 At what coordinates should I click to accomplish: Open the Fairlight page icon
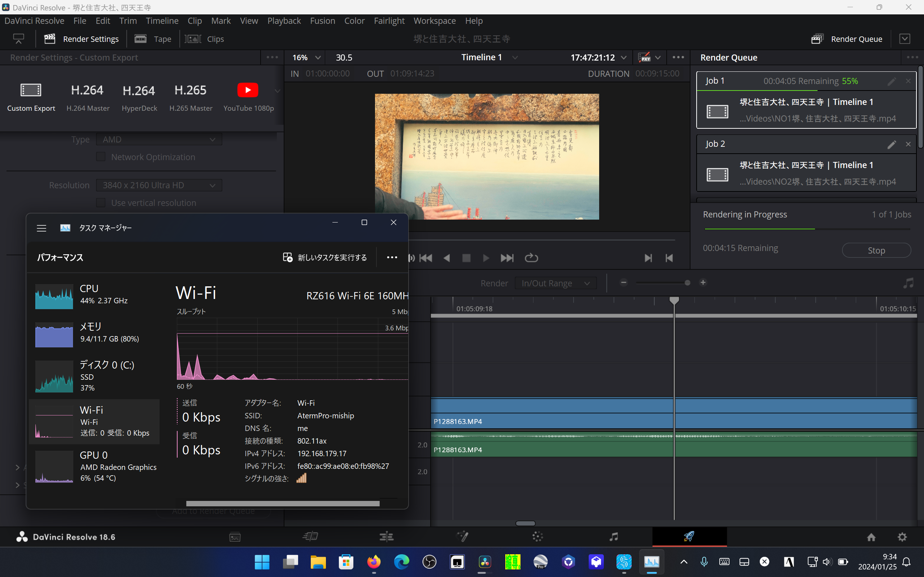tap(614, 537)
